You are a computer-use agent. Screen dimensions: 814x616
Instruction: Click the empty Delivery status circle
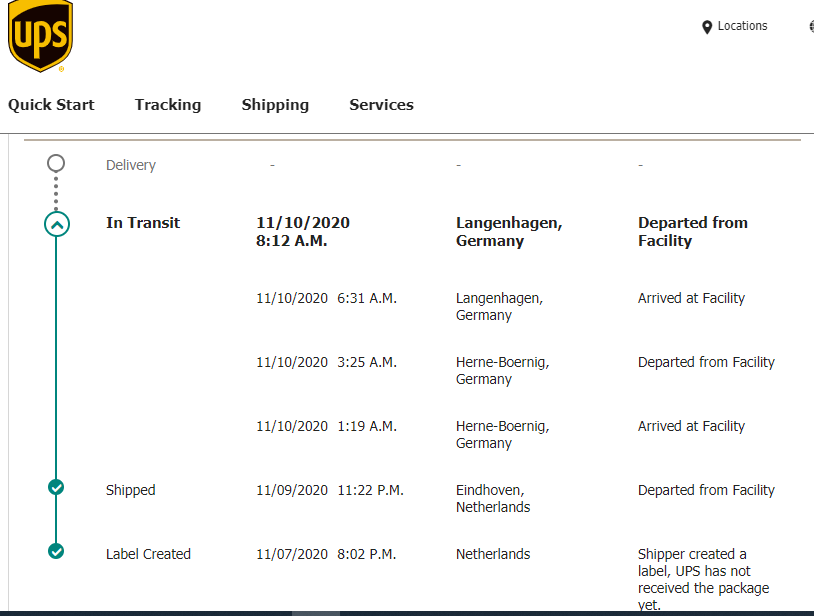point(56,163)
